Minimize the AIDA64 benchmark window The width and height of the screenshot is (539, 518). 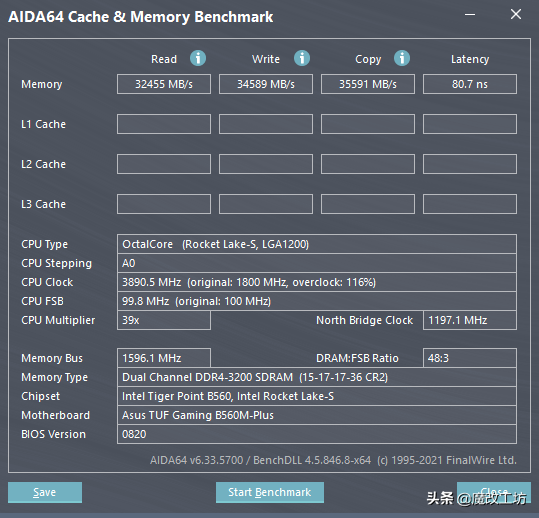470,14
